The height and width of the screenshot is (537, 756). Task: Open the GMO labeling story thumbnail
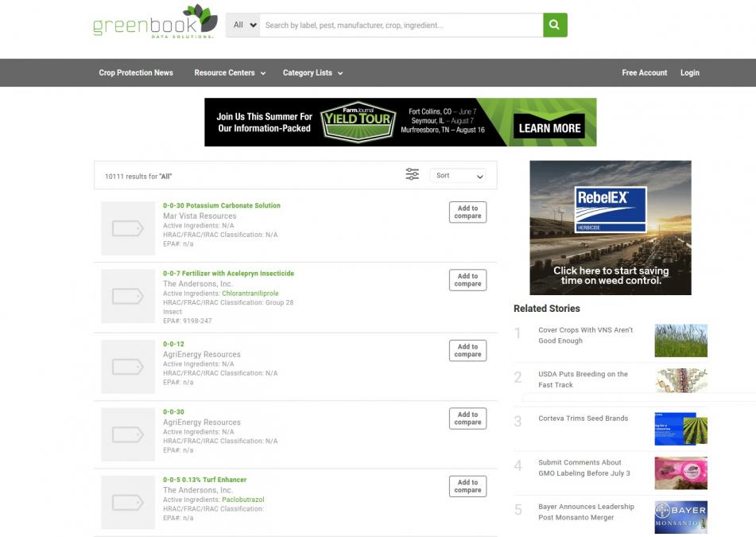(680, 473)
